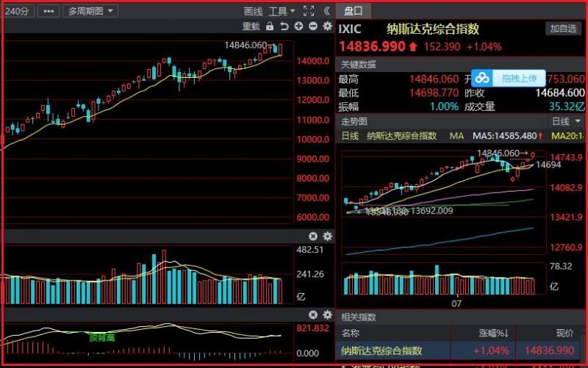Click the 482.51 volume axis label
The image size is (588, 368).
click(309, 250)
